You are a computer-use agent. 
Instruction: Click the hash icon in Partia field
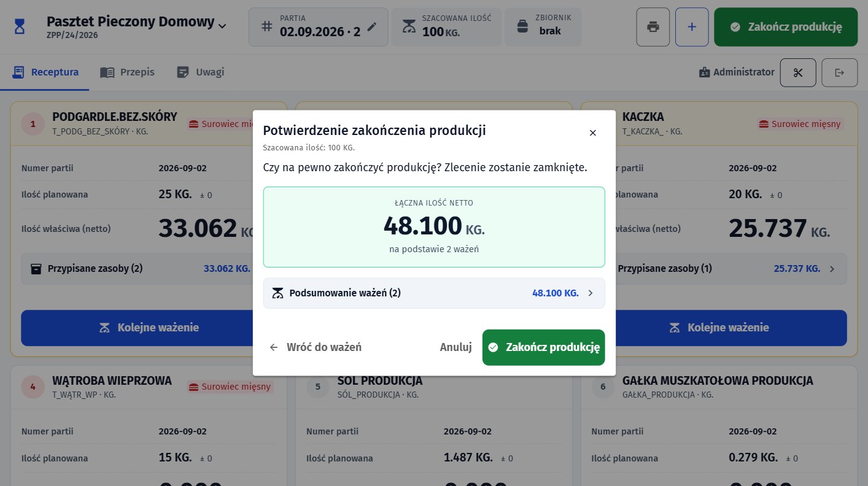click(x=266, y=27)
